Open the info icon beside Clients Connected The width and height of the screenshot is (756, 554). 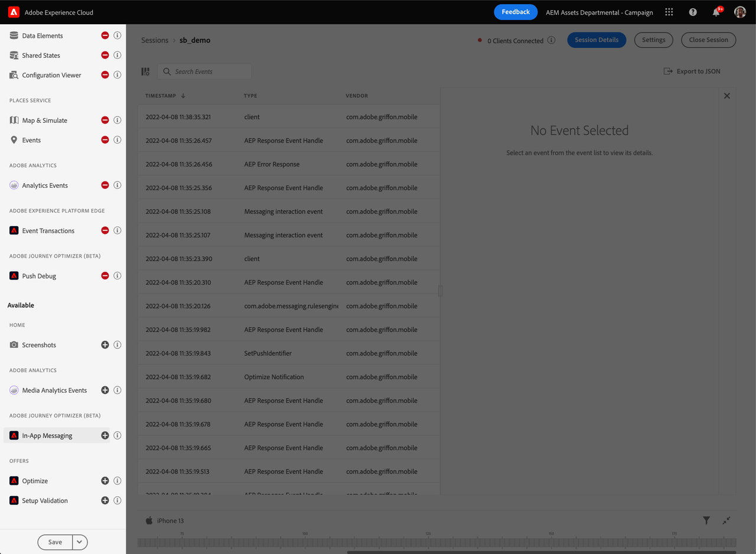click(551, 40)
